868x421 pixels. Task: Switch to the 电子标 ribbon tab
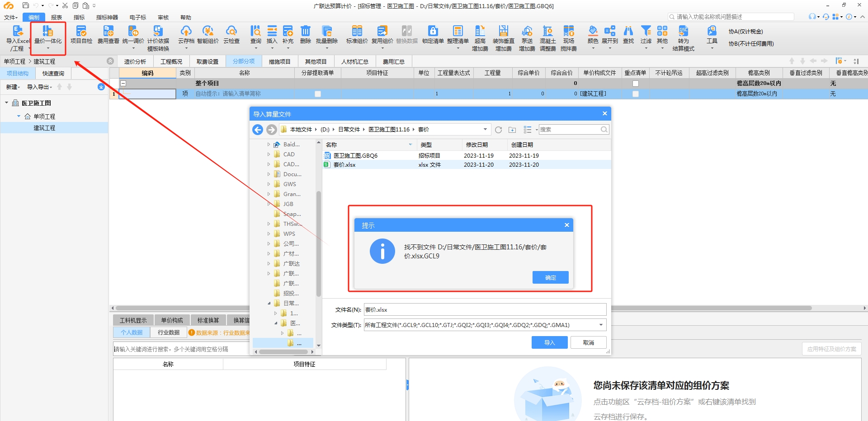[x=138, y=17]
